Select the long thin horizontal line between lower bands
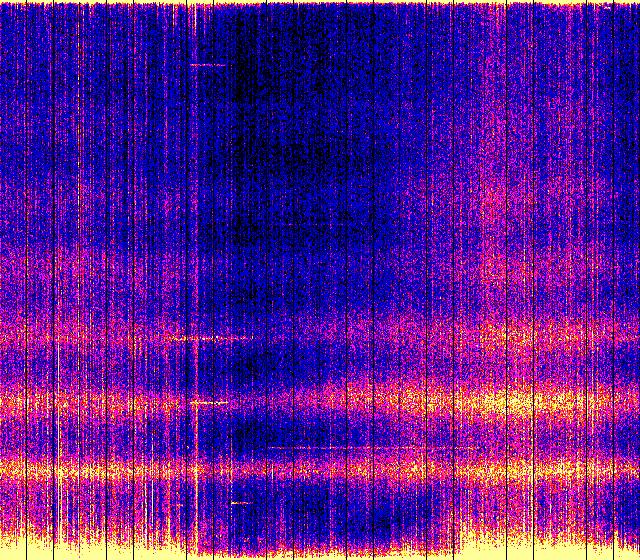 (340, 447)
